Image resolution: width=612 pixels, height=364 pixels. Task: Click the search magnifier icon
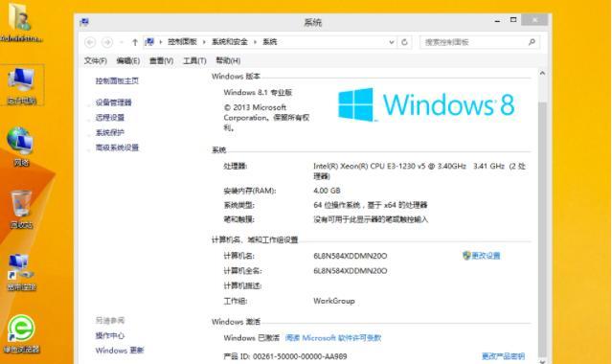[532, 42]
